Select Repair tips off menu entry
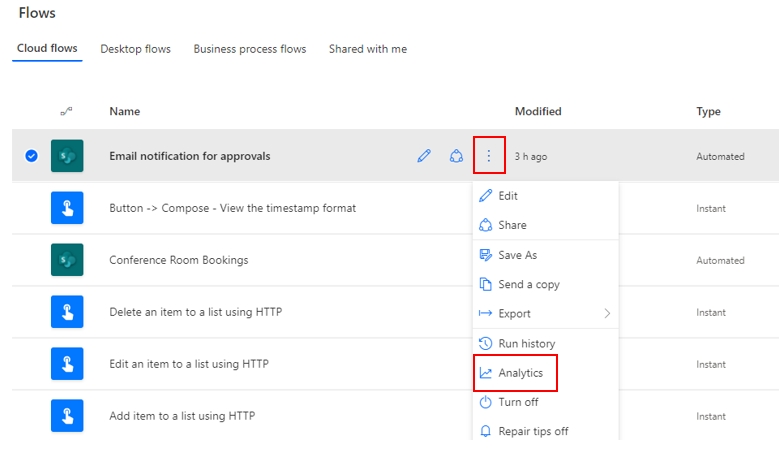The width and height of the screenshot is (779, 472). (x=545, y=431)
